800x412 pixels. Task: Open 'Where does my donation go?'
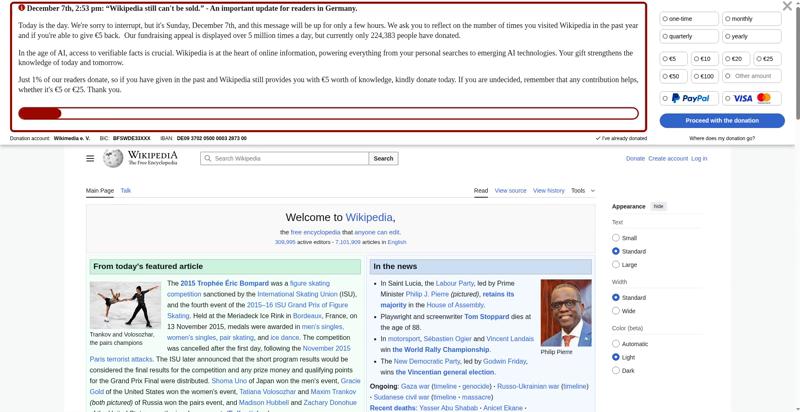722,138
